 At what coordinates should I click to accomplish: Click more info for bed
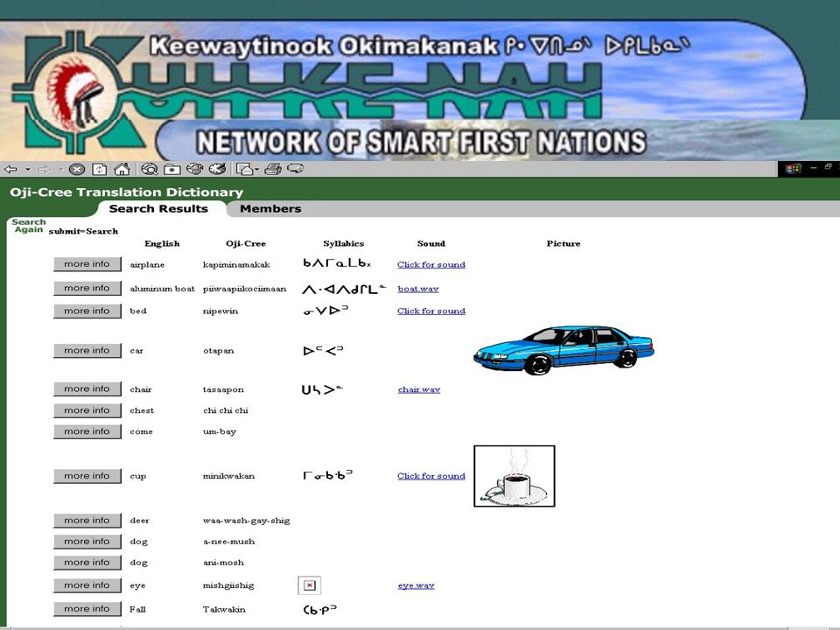(87, 311)
